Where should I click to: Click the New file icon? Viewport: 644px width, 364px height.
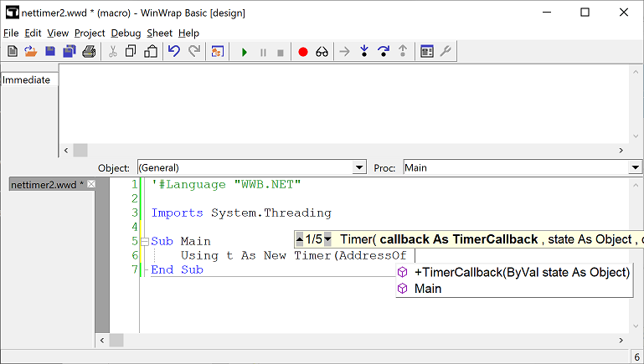coord(12,52)
